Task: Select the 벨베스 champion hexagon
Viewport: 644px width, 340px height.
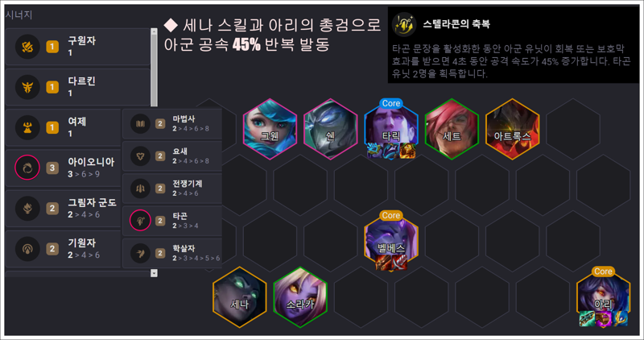Action: coord(391,242)
